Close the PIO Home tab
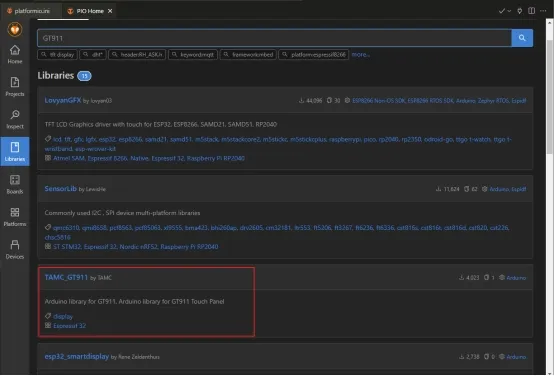554x376 pixels. (110, 11)
